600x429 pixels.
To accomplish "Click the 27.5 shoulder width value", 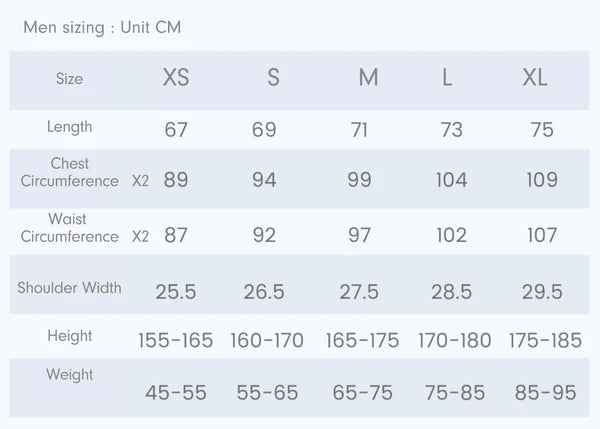I will [x=358, y=292].
